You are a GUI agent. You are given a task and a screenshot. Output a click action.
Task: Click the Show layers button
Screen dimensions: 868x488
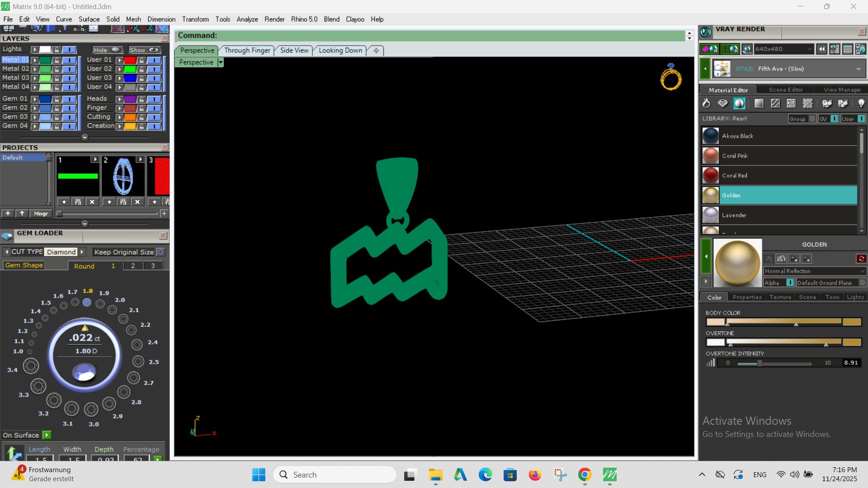coord(144,50)
